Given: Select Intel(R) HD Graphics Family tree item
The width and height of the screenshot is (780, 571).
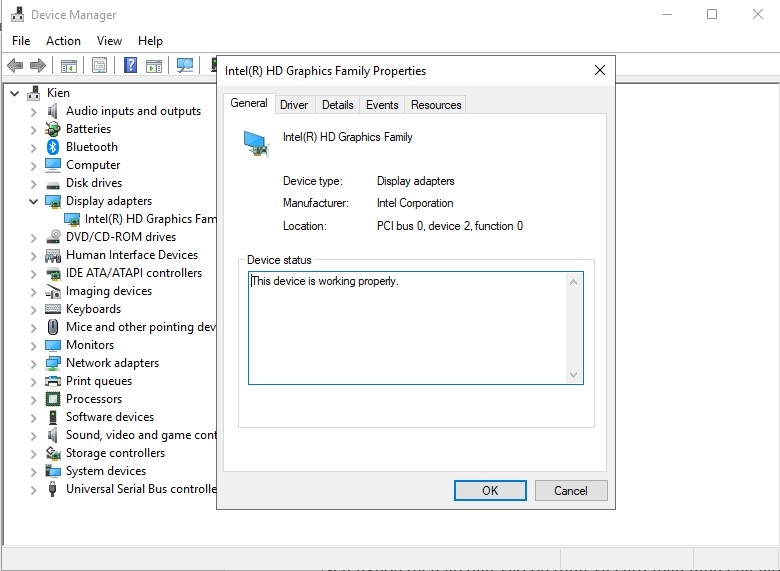Looking at the screenshot, I should 150,219.
